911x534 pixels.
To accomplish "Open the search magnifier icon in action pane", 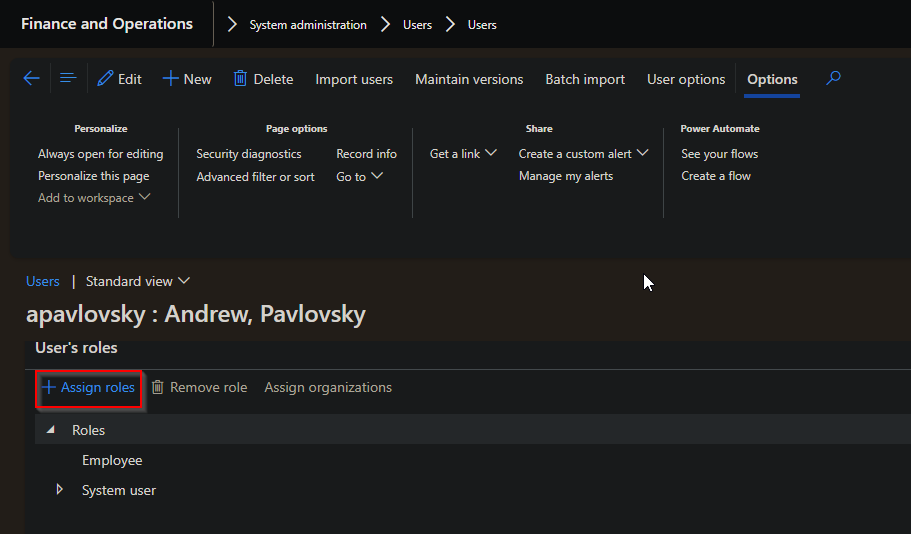I will tap(833, 78).
